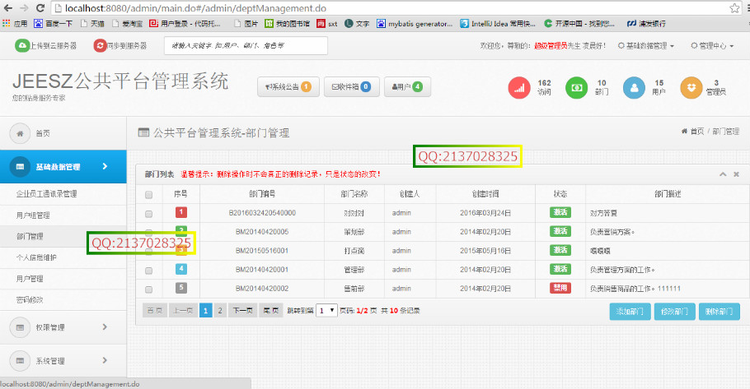The width and height of the screenshot is (750, 389).
Task: Click the browser forward arrow
Action: [x=24, y=8]
